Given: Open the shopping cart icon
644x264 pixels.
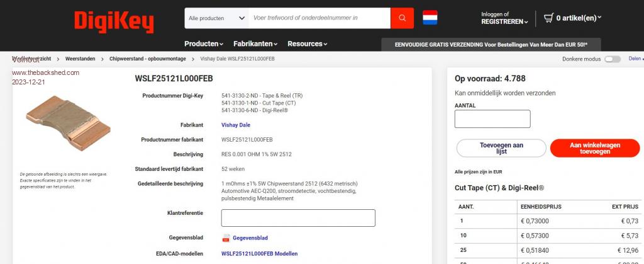Looking at the screenshot, I should [x=548, y=18].
